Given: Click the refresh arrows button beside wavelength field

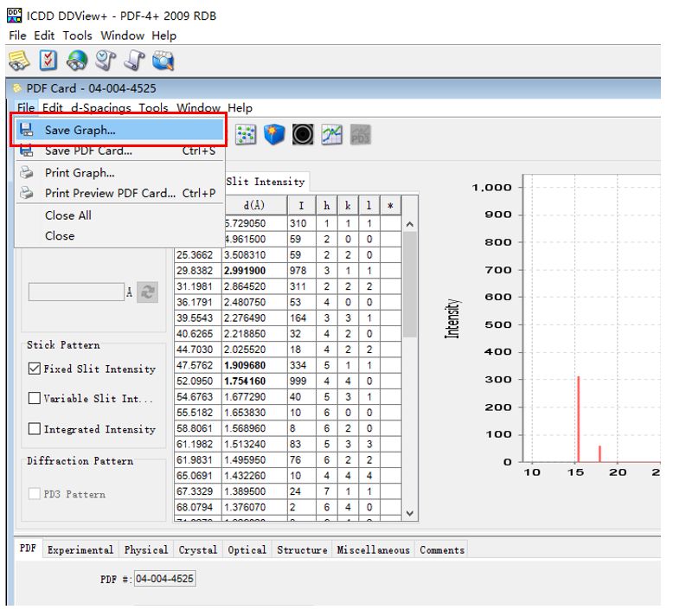Looking at the screenshot, I should click(148, 292).
